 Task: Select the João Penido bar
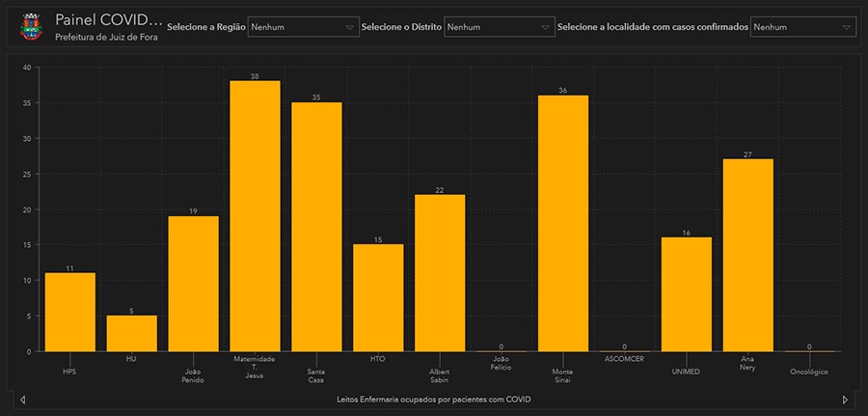click(193, 284)
